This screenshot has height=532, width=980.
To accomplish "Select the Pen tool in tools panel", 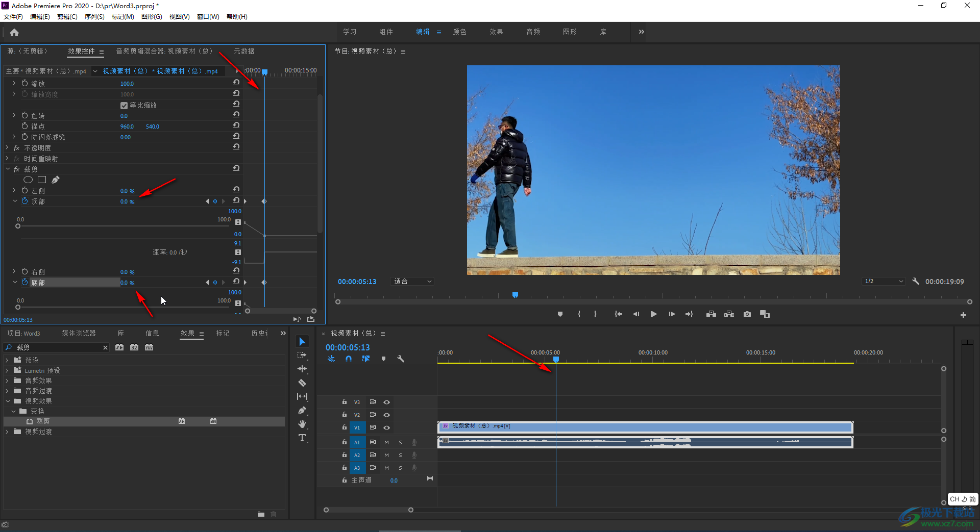I will click(x=302, y=410).
